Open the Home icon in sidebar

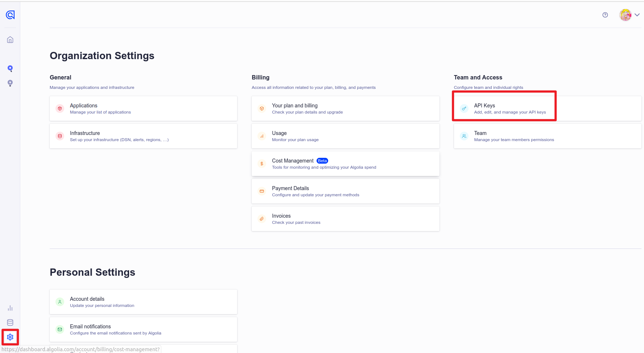click(10, 40)
